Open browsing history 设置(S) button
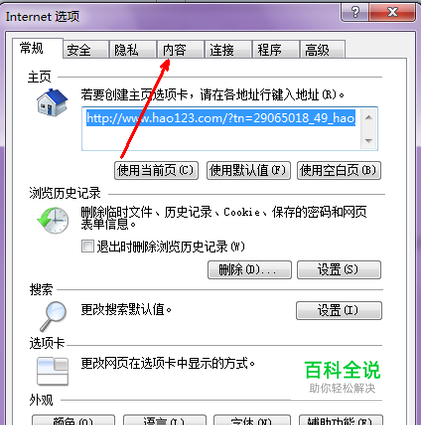421x425 pixels. coord(339,270)
